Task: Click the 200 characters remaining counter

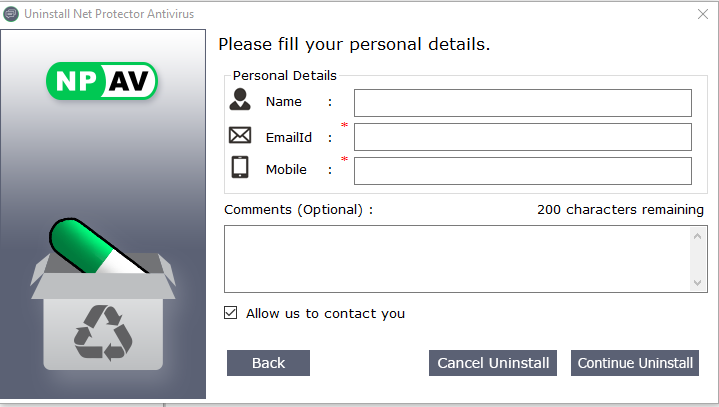Action: (x=620, y=210)
